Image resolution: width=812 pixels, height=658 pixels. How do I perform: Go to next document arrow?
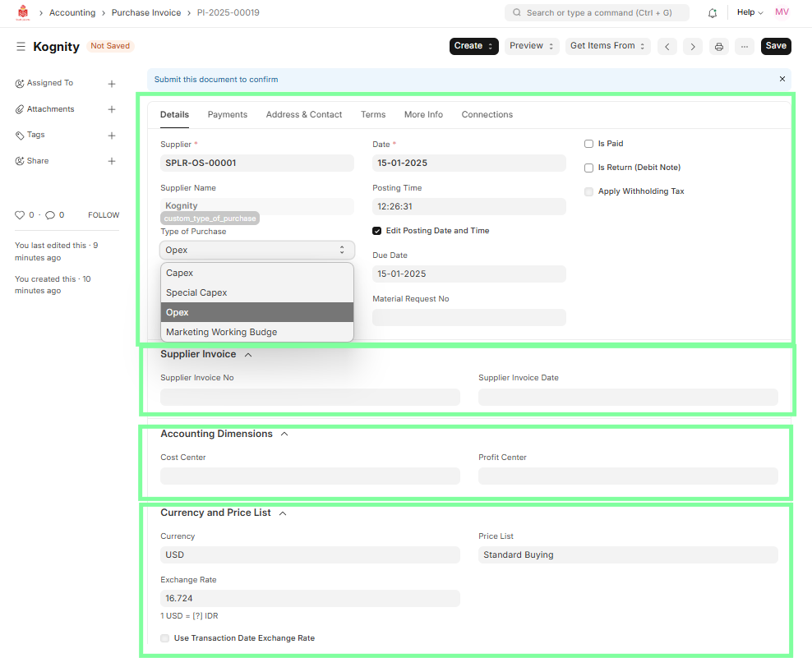[x=693, y=47]
